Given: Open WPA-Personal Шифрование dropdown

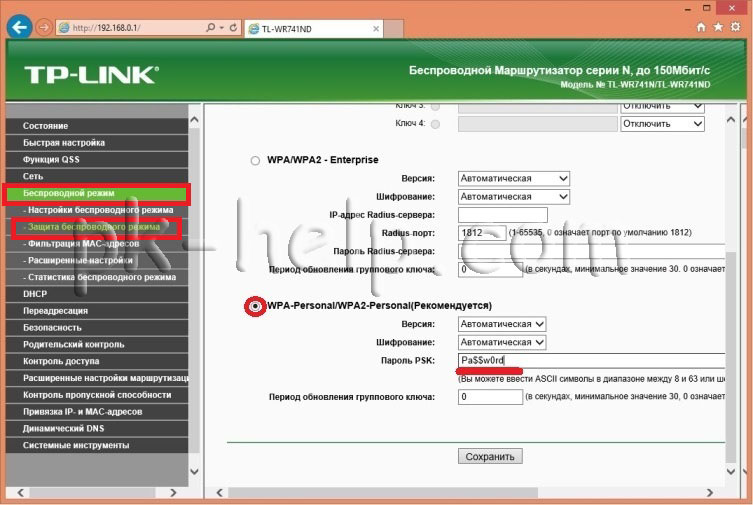Looking at the screenshot, I should pyautogui.click(x=502, y=342).
